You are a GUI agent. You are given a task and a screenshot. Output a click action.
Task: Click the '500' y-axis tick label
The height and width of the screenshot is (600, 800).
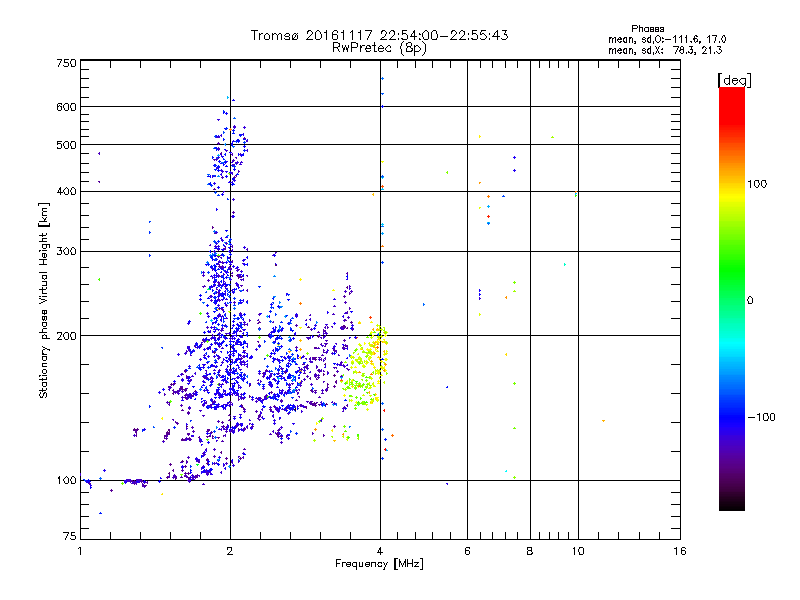tap(67, 145)
